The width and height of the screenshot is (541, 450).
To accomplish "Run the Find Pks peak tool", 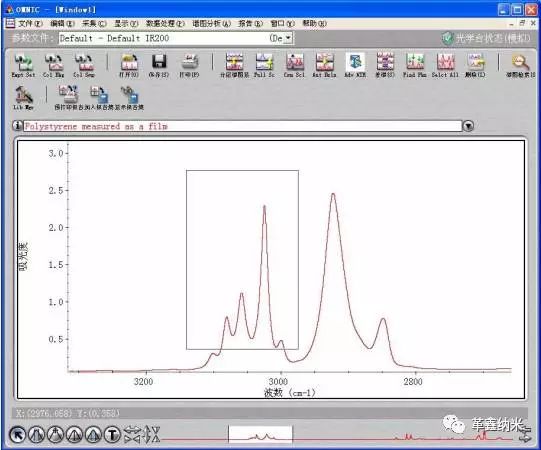I will [x=415, y=66].
